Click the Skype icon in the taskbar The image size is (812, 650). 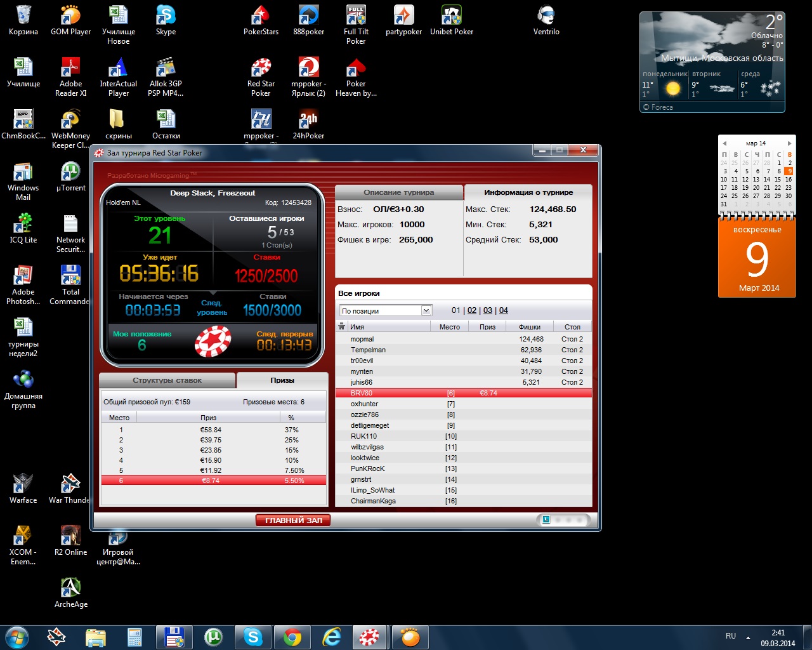[x=253, y=637]
